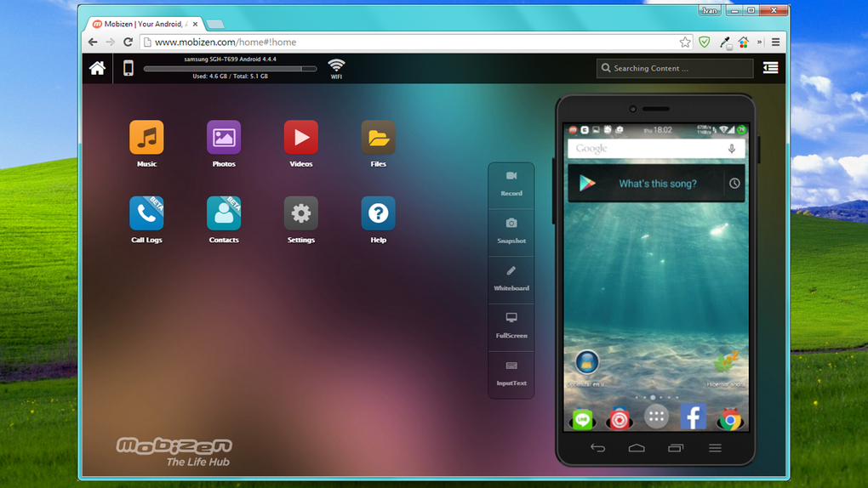Open the Chrome hamburger menu
The height and width of the screenshot is (488, 868).
(x=775, y=42)
